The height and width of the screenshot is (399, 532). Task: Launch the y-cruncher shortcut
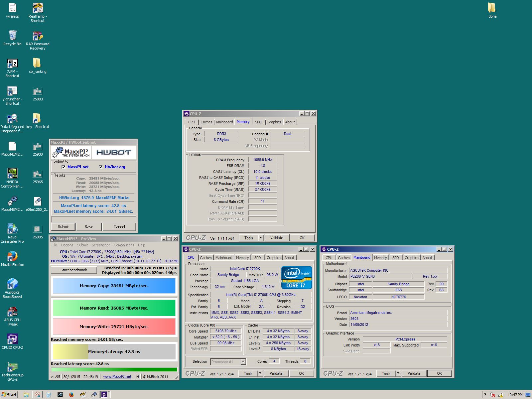(x=12, y=95)
